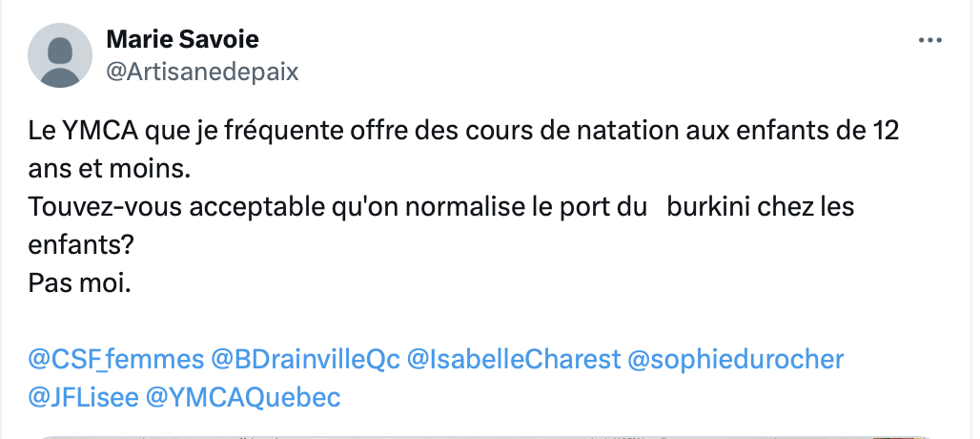Click the word 'enfants?' in the tweet

click(81, 245)
